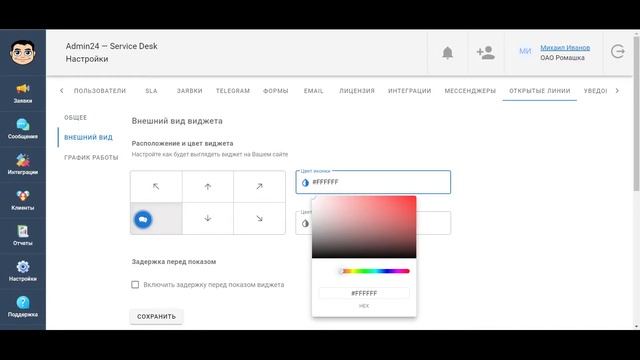
Task: Switch to SLA tab
Action: coord(151,91)
